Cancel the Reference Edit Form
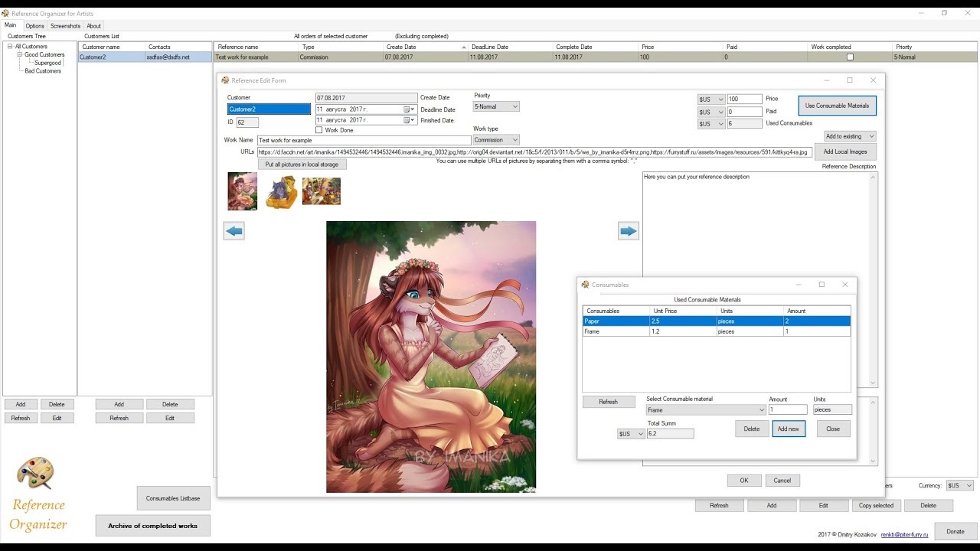980x551 pixels. (782, 481)
